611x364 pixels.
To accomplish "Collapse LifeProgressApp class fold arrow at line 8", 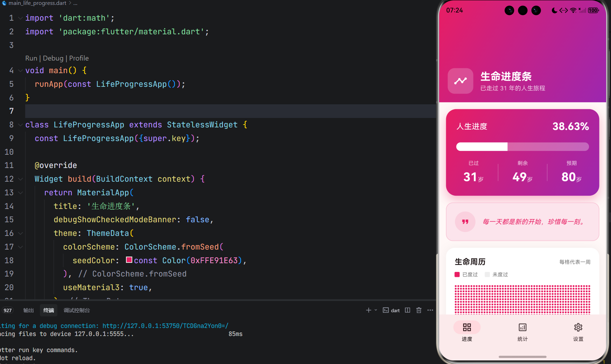I will coord(20,125).
